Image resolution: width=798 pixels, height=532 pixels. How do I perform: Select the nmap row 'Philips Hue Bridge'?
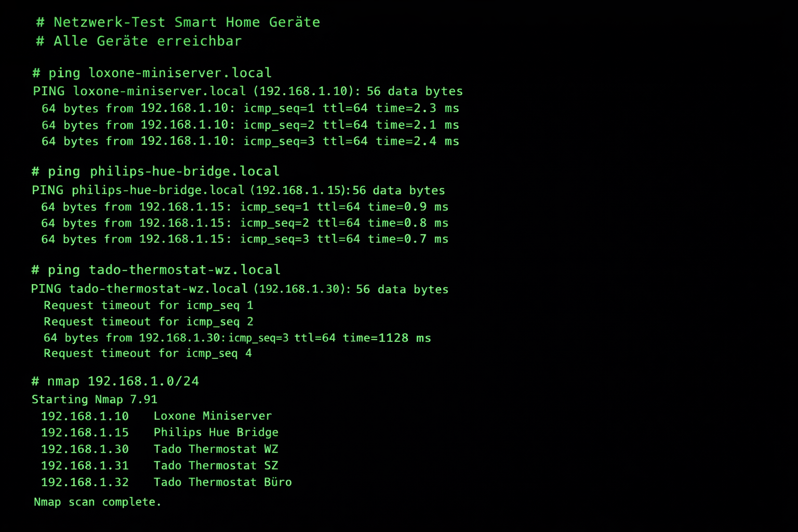tap(159, 433)
